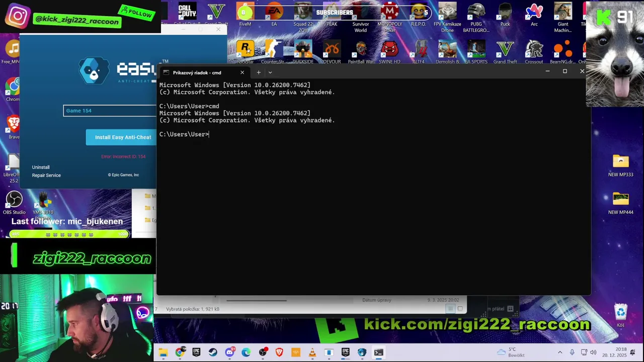The image size is (644, 362).
Task: Focus the Game 154 input field
Action: 110,111
